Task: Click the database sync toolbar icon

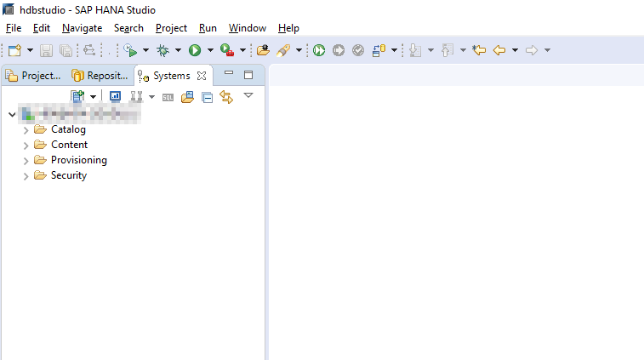Action: (379, 50)
